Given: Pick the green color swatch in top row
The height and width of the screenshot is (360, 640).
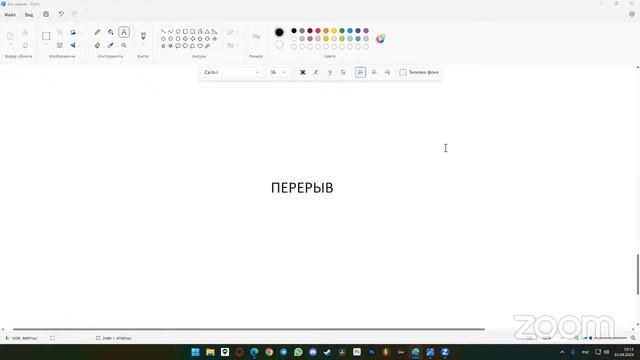Looking at the screenshot, I should click(x=342, y=31).
